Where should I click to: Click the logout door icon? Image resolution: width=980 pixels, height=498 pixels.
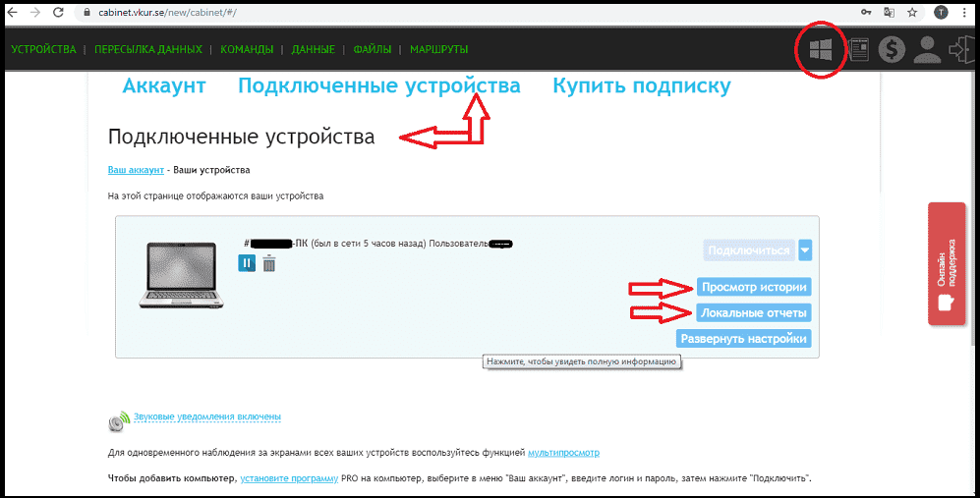[960, 50]
